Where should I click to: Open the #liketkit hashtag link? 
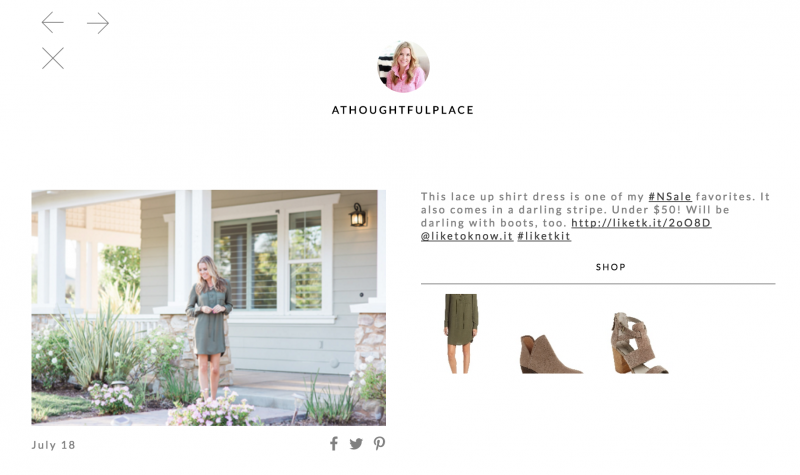coord(544,236)
